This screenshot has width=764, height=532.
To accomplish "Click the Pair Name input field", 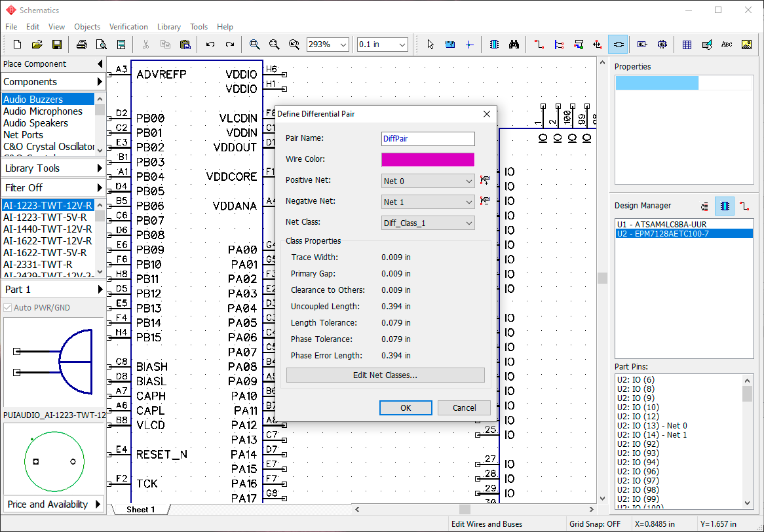I will (428, 138).
